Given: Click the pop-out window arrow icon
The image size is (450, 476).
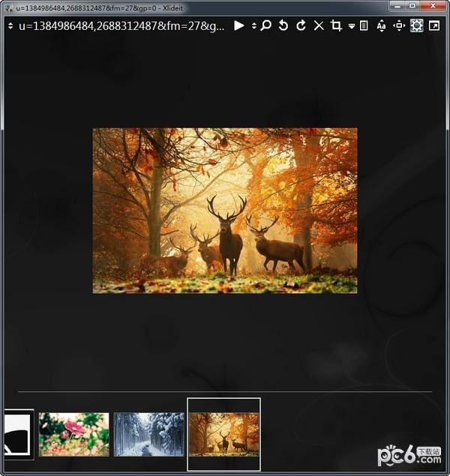Looking at the screenshot, I should click(434, 25).
